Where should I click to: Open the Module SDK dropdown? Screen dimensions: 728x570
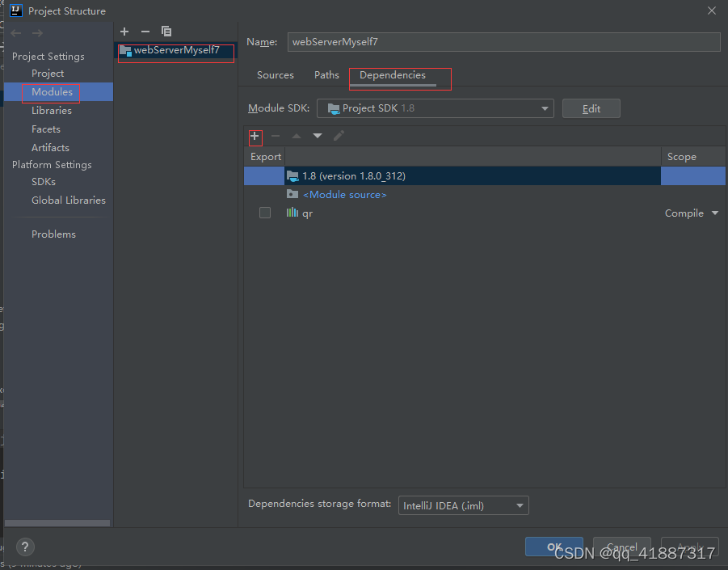point(435,108)
